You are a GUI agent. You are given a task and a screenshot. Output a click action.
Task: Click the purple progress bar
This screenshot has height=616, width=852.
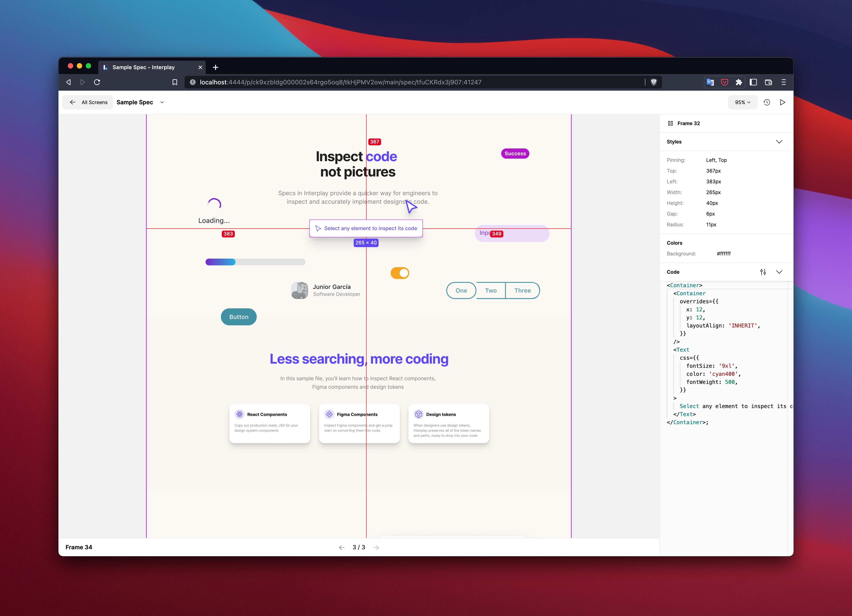[255, 262]
